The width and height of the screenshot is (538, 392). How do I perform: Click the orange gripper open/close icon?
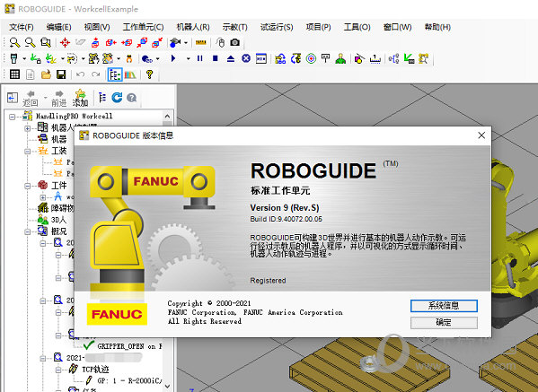[129, 59]
